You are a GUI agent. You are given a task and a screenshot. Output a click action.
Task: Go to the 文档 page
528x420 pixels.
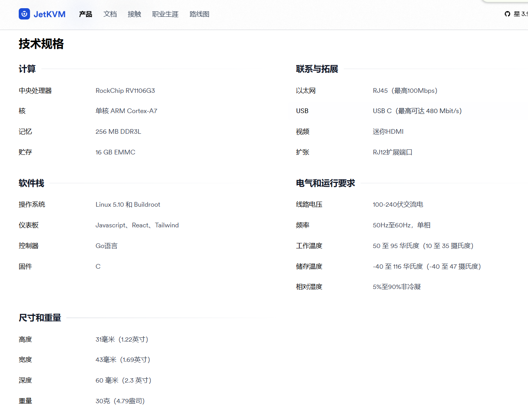pos(110,14)
